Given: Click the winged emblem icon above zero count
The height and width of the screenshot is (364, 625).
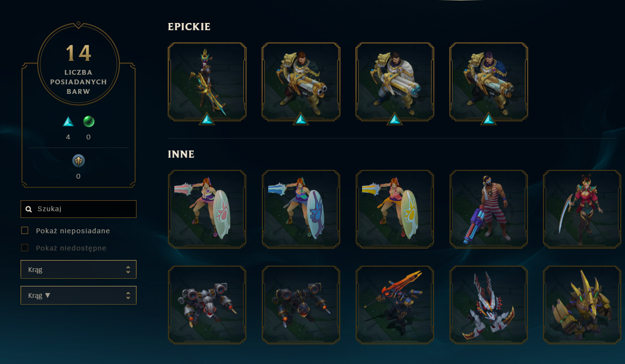Looking at the screenshot, I should 79,161.
